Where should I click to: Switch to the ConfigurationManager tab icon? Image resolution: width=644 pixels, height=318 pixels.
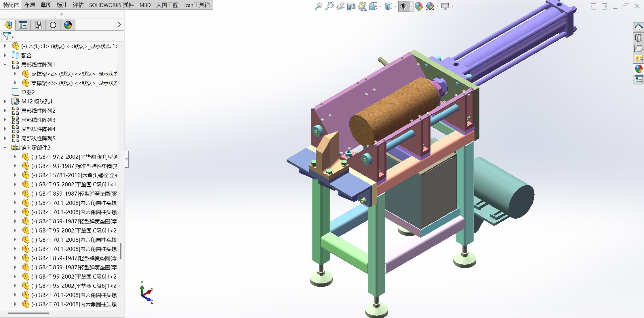[x=38, y=25]
